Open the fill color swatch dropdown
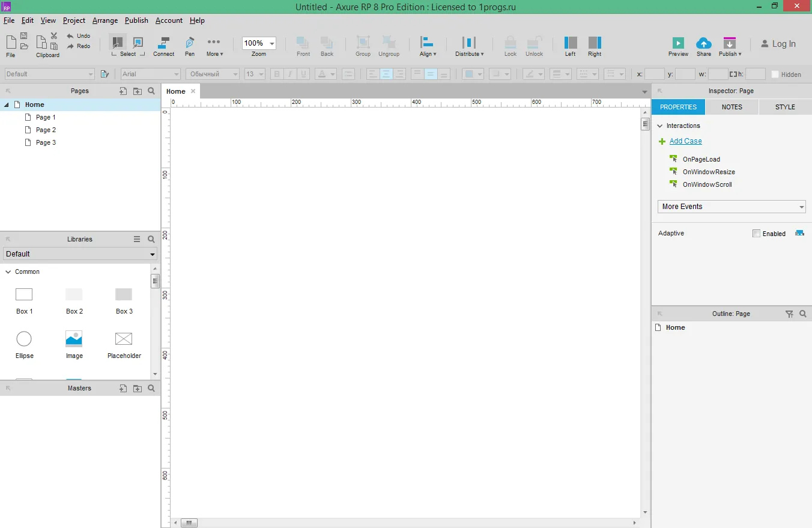 (474, 74)
